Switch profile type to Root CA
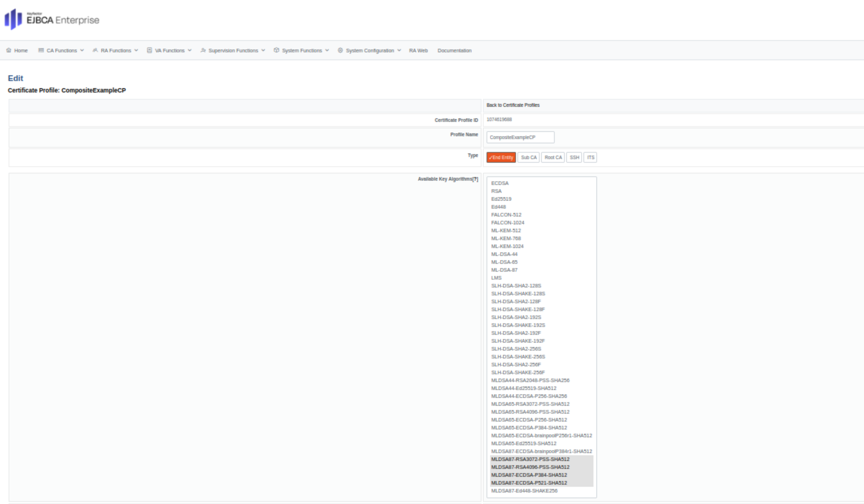Image resolution: width=864 pixels, height=504 pixels. (x=553, y=157)
